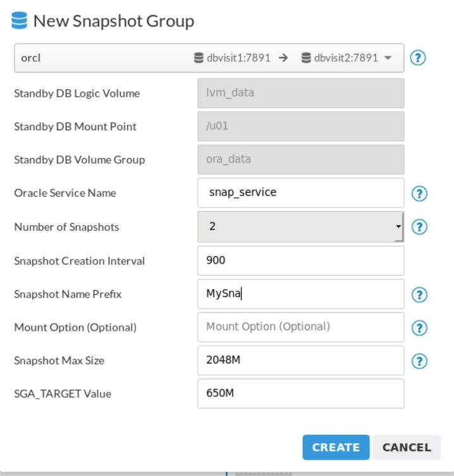Open the Number of Snapshots dropdown
Screen dimensions: 454x476
tap(300, 227)
